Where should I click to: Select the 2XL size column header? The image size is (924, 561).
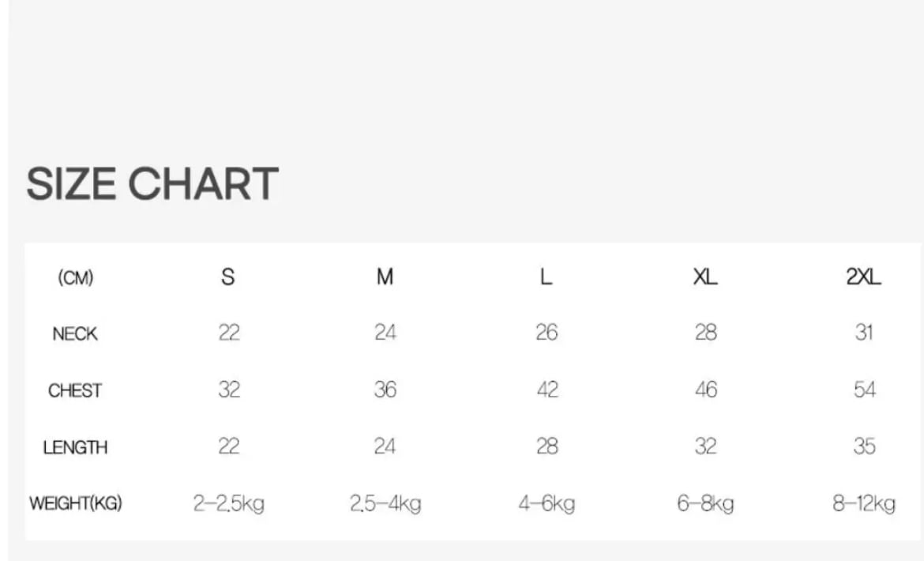tap(863, 277)
